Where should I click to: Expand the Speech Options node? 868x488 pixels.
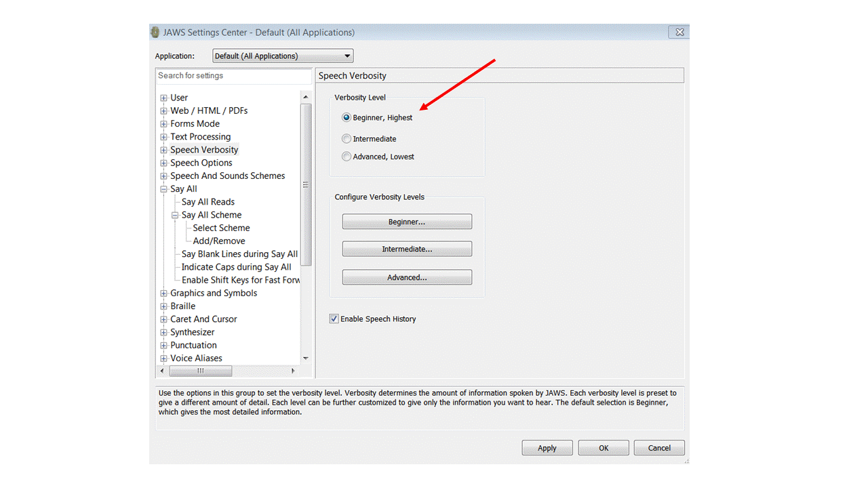[x=163, y=163]
